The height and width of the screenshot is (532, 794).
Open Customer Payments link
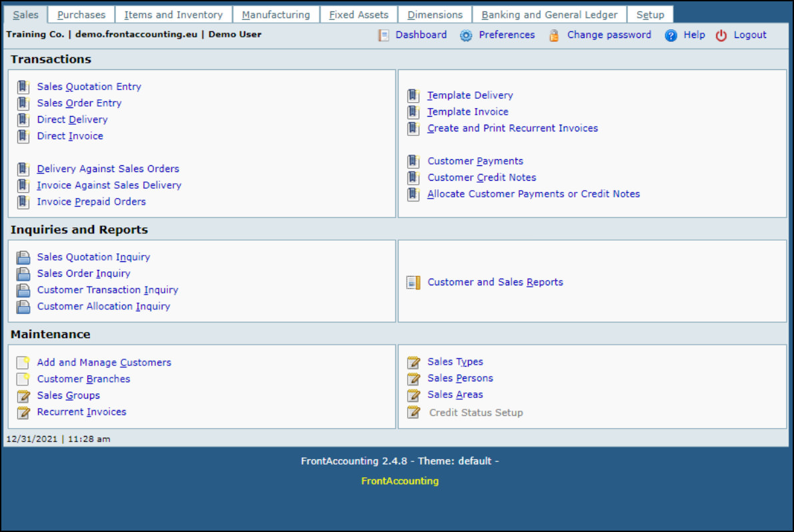pos(475,161)
